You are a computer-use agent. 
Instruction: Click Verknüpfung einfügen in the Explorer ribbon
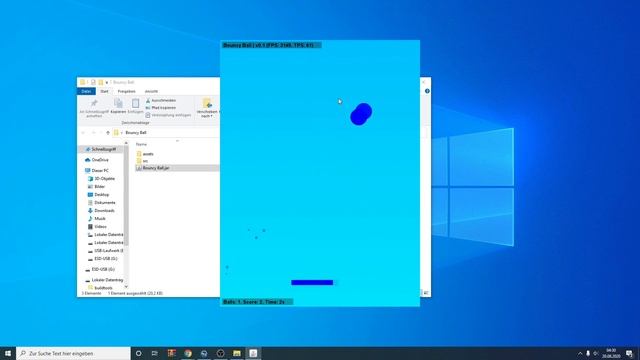168,115
